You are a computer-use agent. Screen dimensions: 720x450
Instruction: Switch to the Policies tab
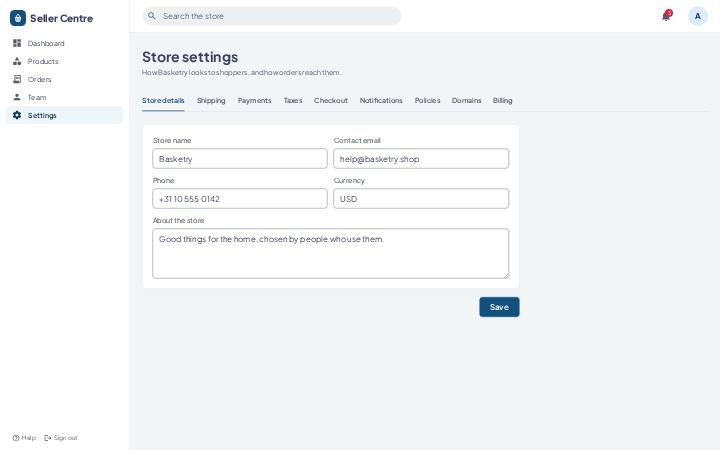428,101
